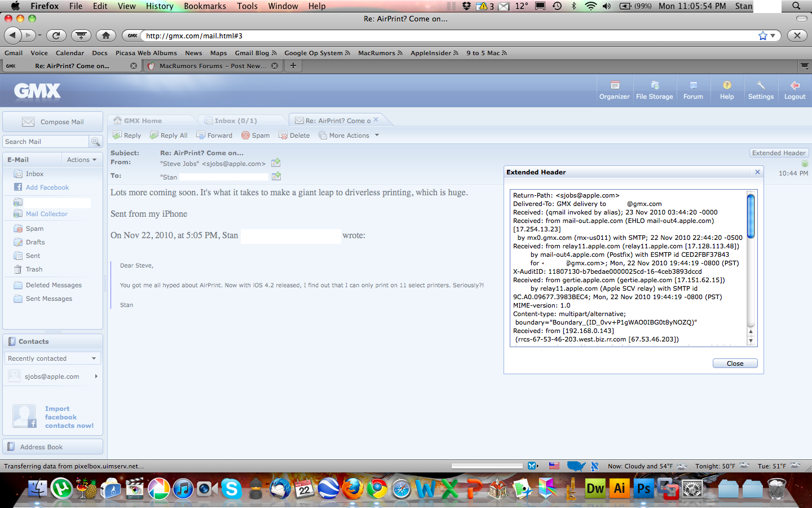Open the Drafts folder
812x508 pixels.
coord(35,242)
